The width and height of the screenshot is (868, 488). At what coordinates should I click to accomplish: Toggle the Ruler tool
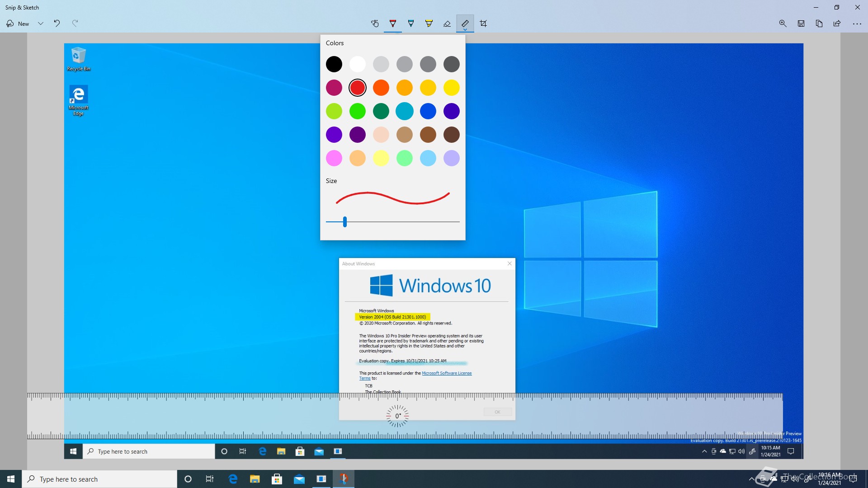[465, 23]
